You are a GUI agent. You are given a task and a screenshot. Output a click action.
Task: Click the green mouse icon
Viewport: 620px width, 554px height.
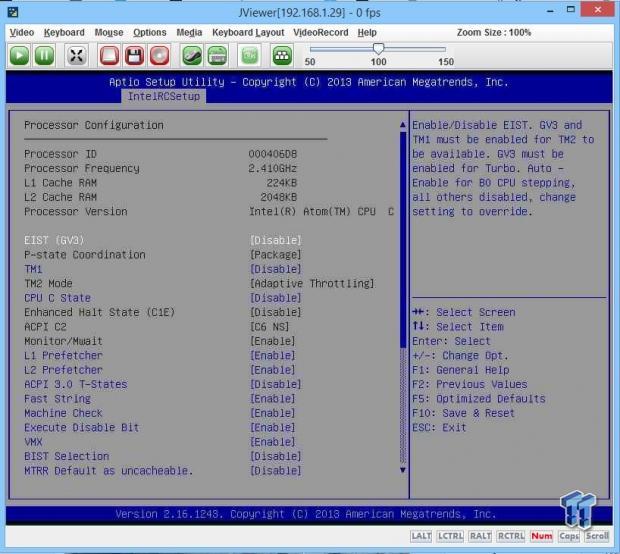click(x=192, y=55)
